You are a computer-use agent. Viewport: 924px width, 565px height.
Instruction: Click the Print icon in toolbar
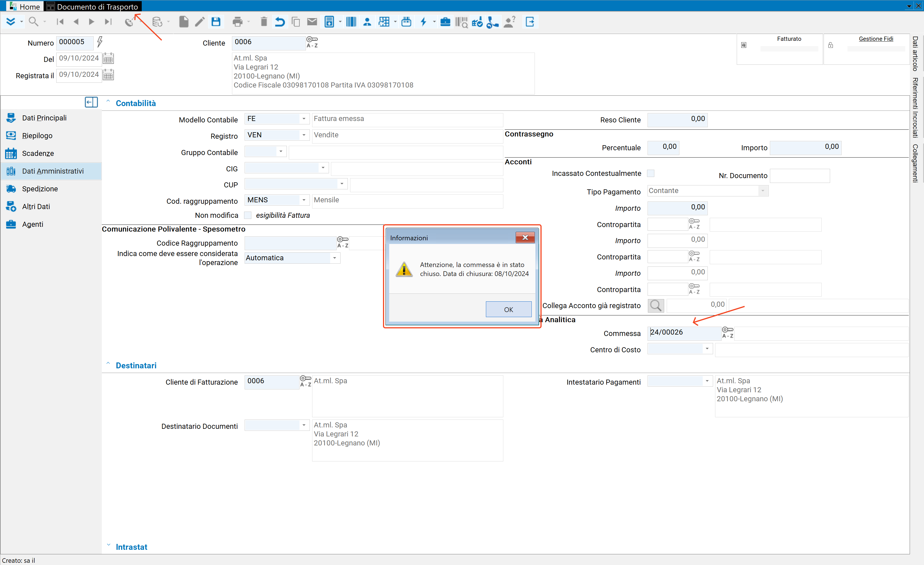237,22
